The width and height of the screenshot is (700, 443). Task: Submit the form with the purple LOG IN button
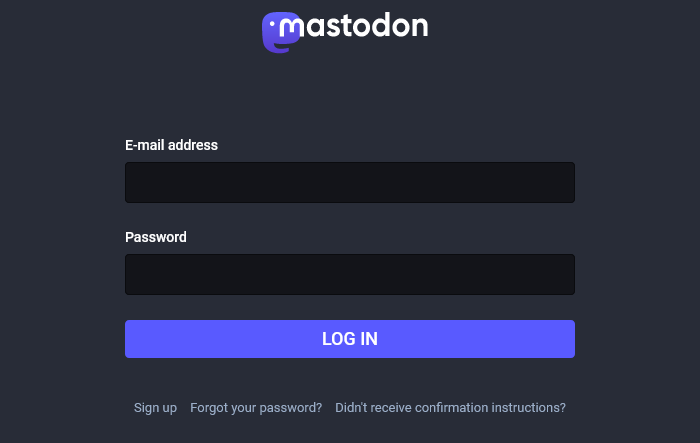(x=350, y=339)
